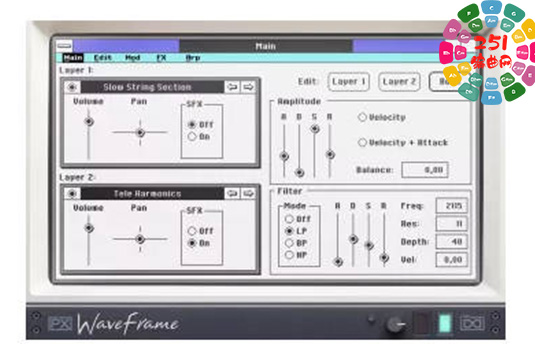Set Layer 1 SFX to On
The height and width of the screenshot is (363, 535).
click(x=192, y=136)
